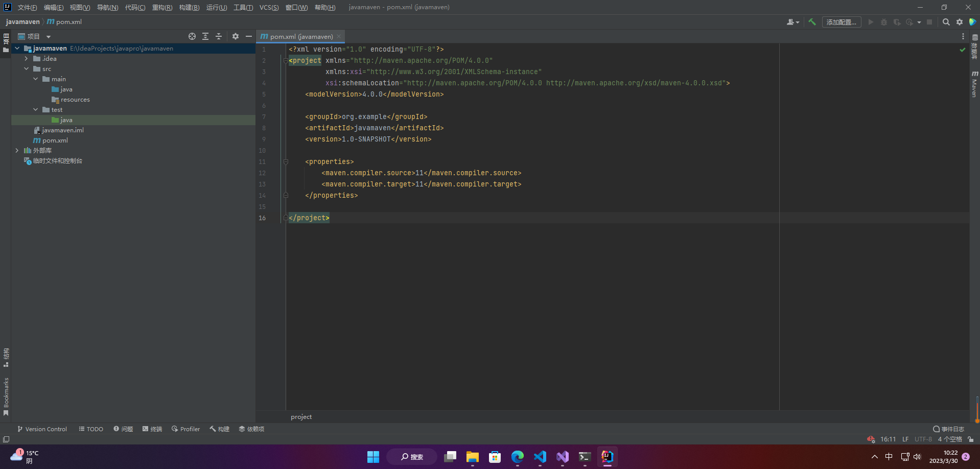Open project panel gear options
Screen dimensions: 980x469
point(236,36)
